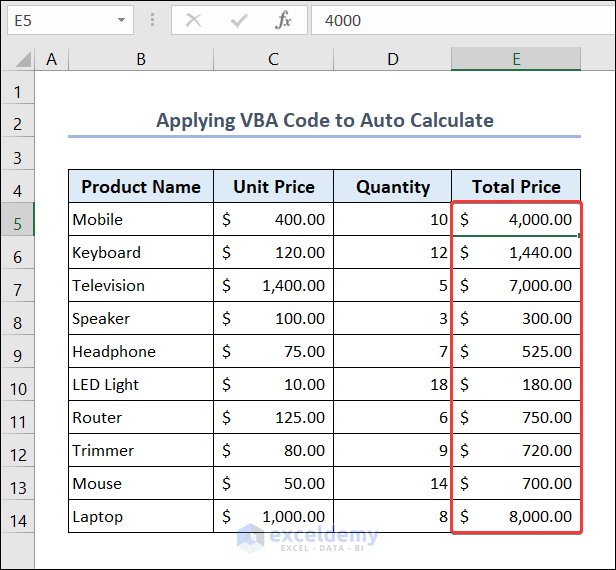Select column E header
The height and width of the screenshot is (570, 616).
click(x=516, y=60)
